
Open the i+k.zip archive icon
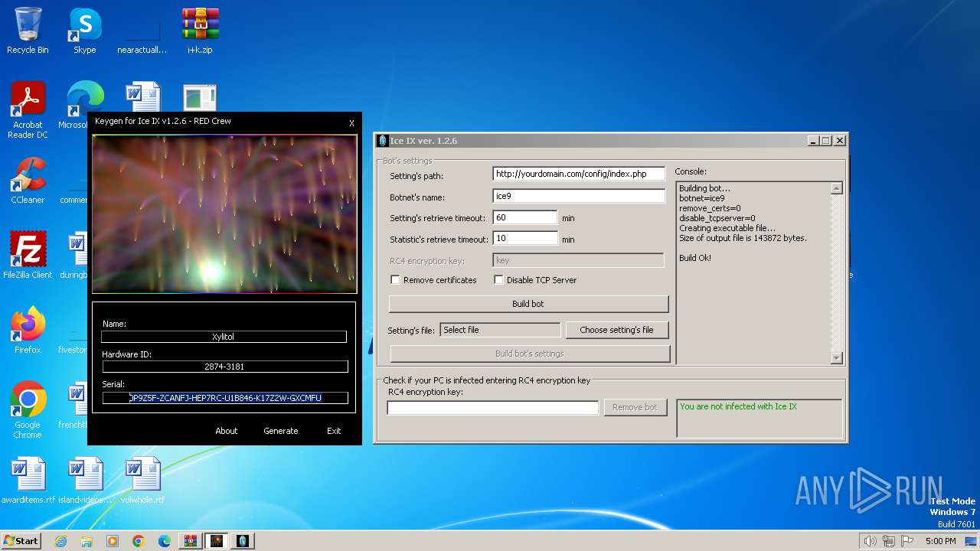tap(200, 31)
